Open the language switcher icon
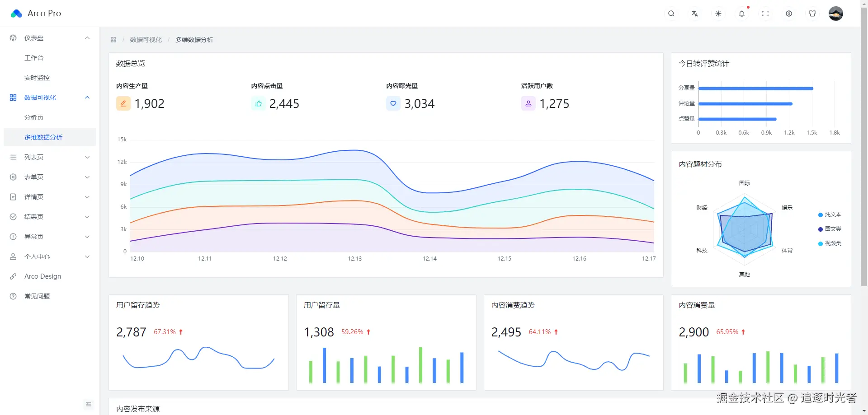 [695, 14]
